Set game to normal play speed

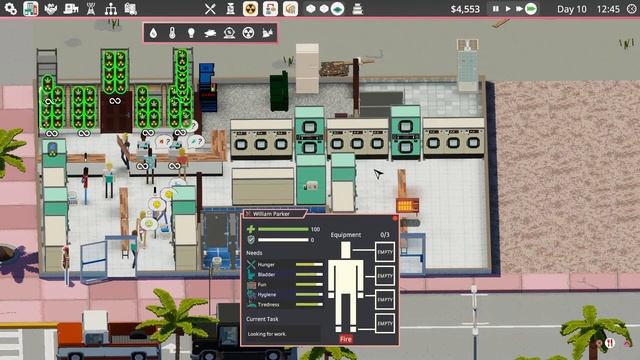click(x=508, y=9)
